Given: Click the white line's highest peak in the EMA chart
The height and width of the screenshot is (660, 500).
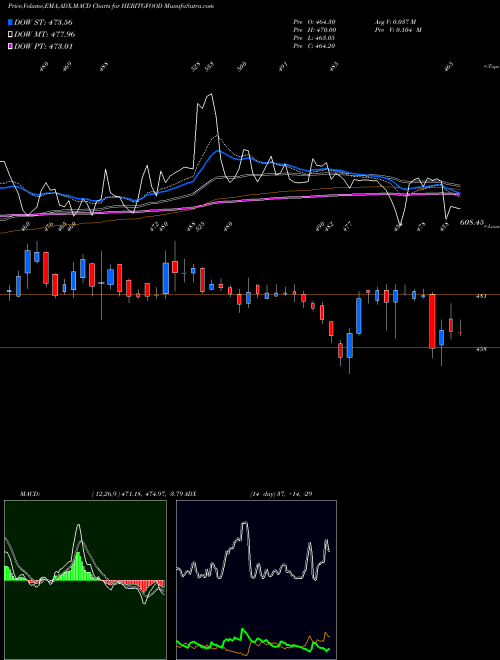Looking at the screenshot, I should pos(210,94).
